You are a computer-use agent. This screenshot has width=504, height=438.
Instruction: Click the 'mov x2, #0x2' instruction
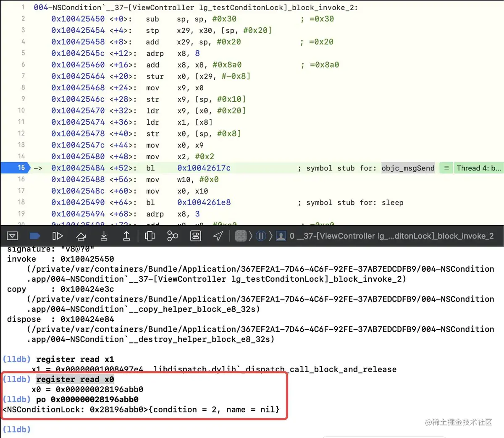point(180,157)
